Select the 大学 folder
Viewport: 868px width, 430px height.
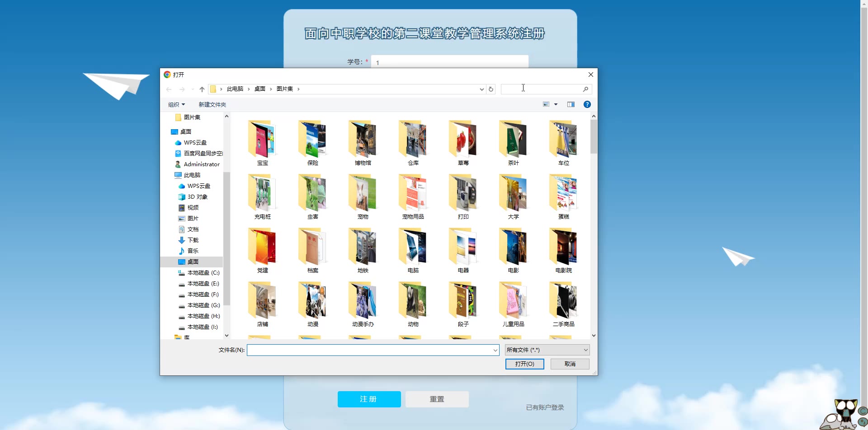point(514,197)
